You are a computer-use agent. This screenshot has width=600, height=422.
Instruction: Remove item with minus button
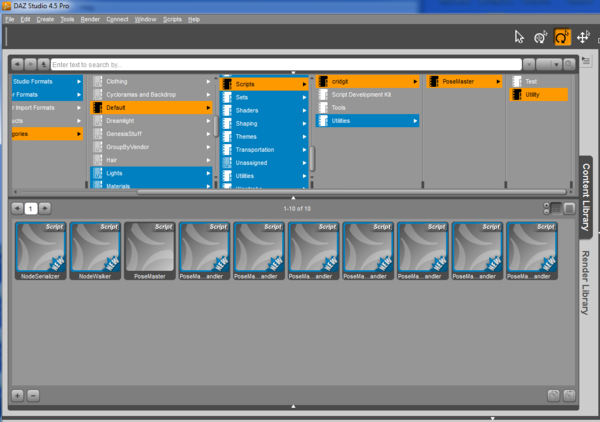coord(33,396)
